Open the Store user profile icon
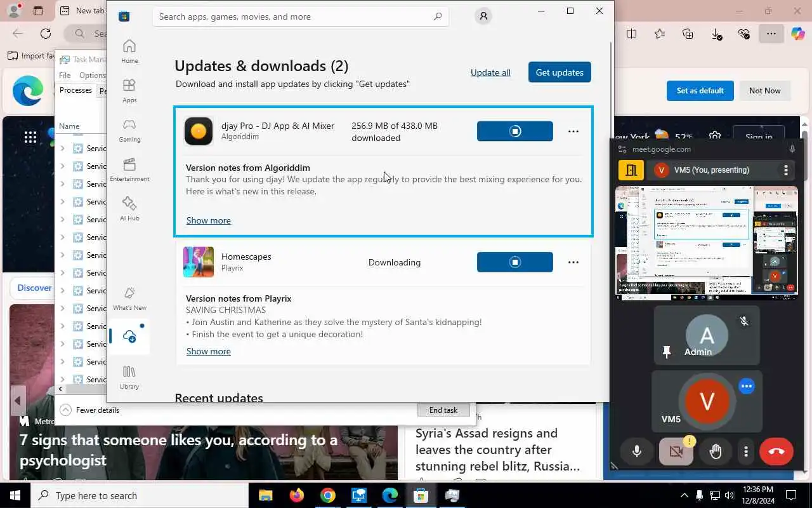Viewport: 812px width, 508px height. click(483, 17)
